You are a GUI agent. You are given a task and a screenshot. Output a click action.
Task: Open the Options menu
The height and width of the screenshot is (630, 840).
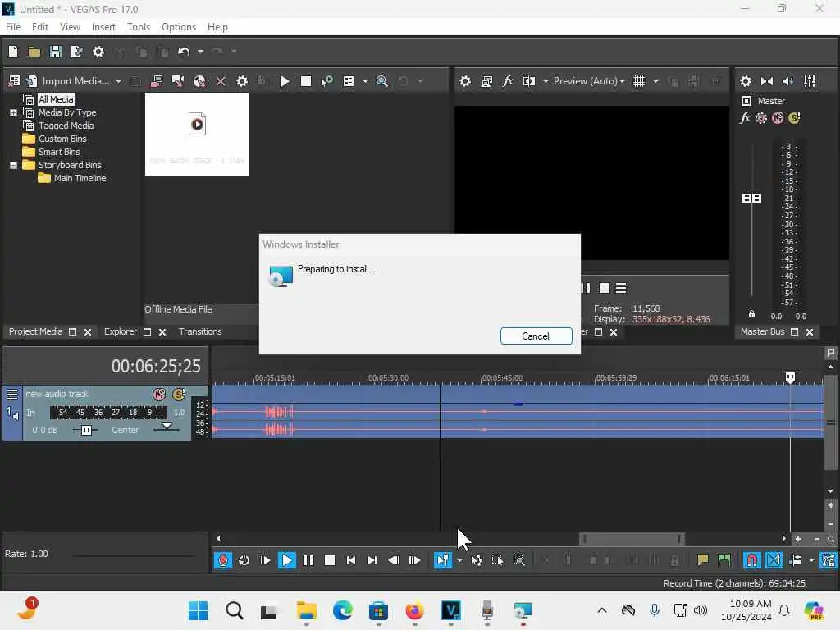click(178, 27)
